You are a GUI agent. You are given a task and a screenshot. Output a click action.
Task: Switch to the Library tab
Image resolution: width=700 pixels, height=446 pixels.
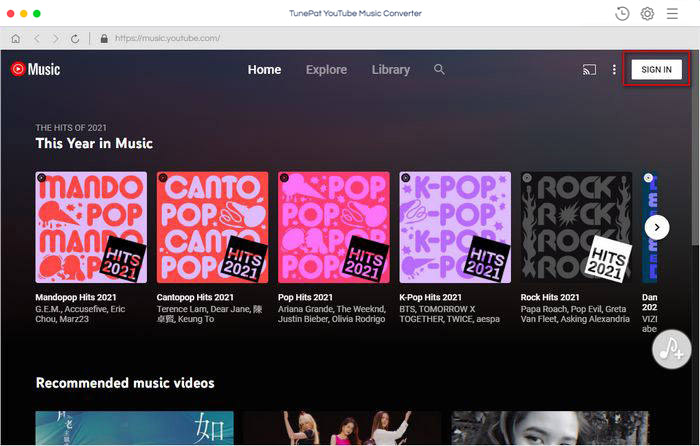click(x=390, y=70)
